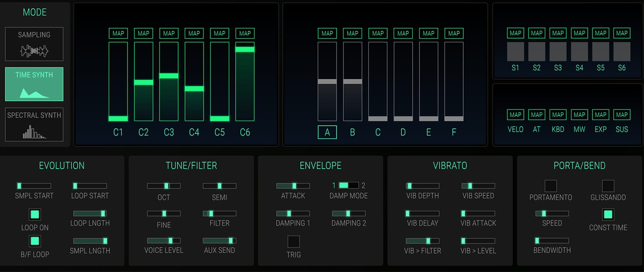Viewport: 644px width, 272px height.
Task: Click the S1 gray pad
Action: click(515, 51)
